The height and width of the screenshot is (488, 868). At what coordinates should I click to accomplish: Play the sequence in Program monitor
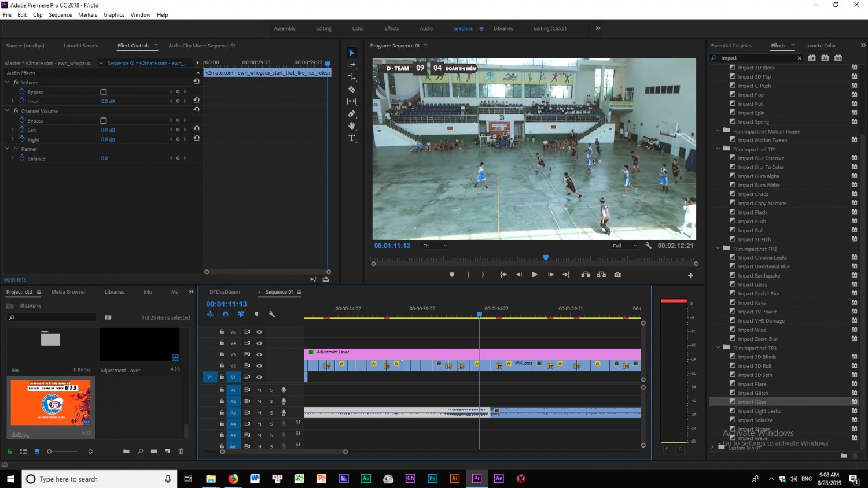tap(535, 275)
